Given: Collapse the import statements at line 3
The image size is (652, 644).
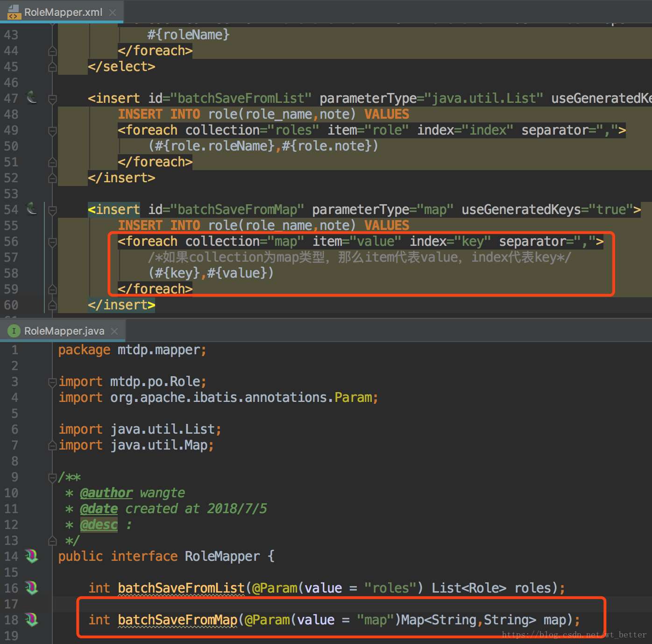Looking at the screenshot, I should coord(52,382).
